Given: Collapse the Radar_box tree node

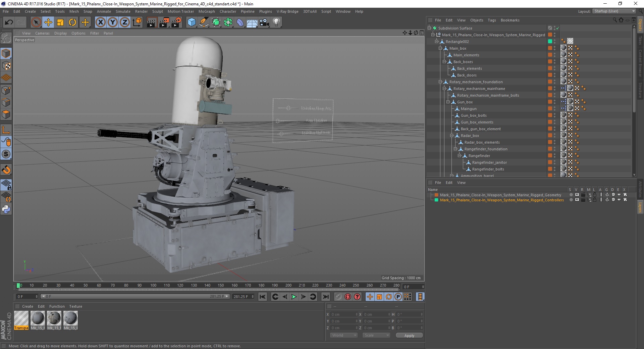Looking at the screenshot, I should coord(451,136).
